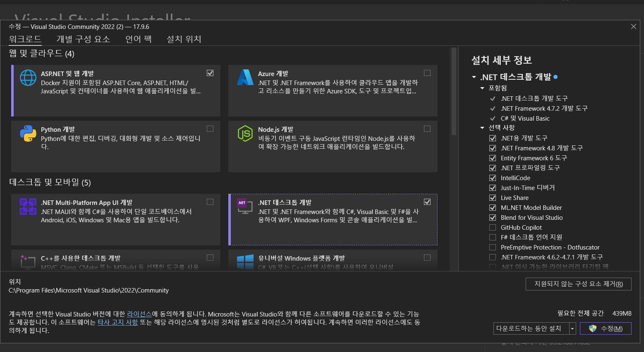Click the 수정(M) button

606,328
